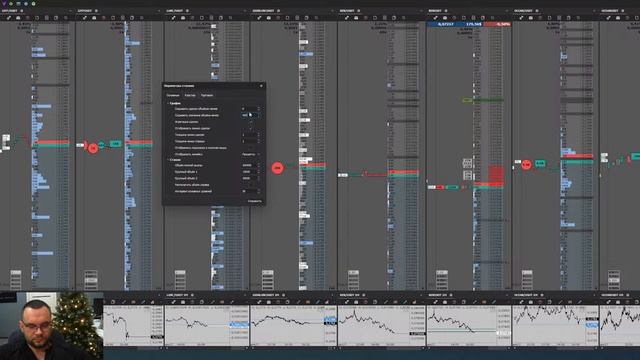This screenshot has height=360, width=640.
Task: Adjust spinner of the fifth dialog row
Action: (x=259, y=135)
